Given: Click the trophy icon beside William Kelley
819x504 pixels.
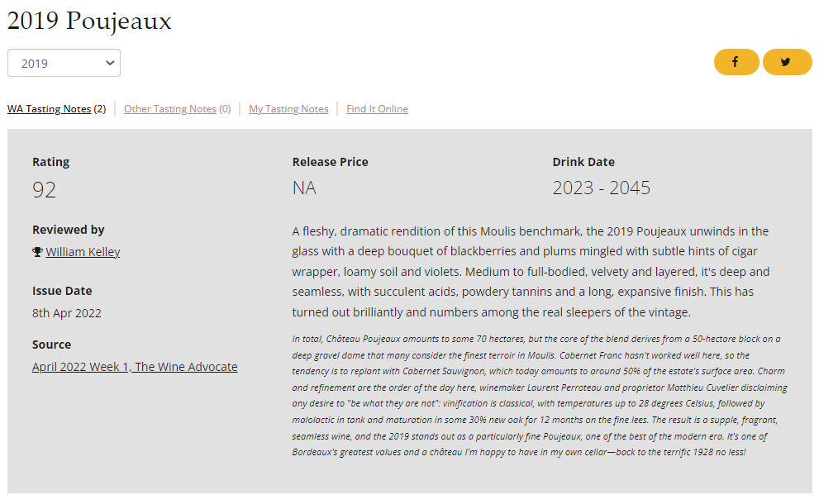Looking at the screenshot, I should click(37, 252).
